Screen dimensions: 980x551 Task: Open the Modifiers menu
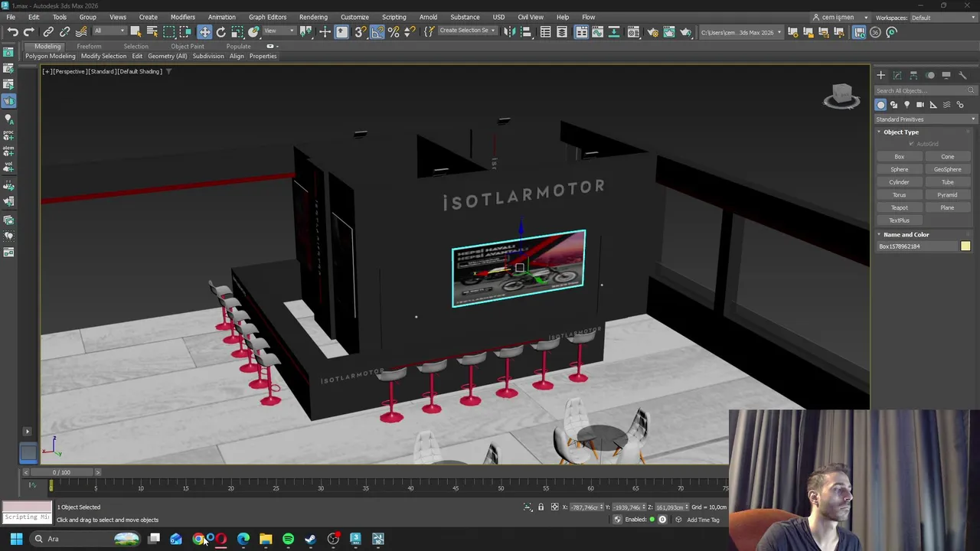[182, 17]
